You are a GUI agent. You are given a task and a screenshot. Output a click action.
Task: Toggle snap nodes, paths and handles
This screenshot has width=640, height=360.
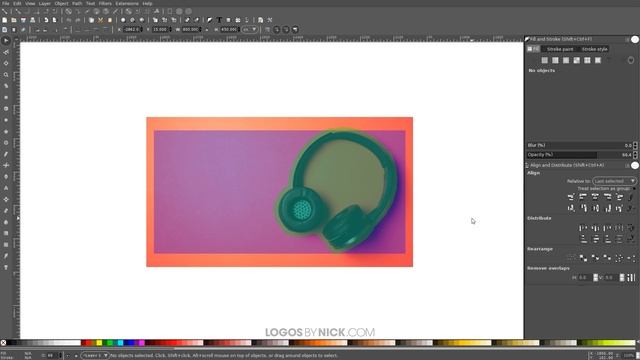69,11
